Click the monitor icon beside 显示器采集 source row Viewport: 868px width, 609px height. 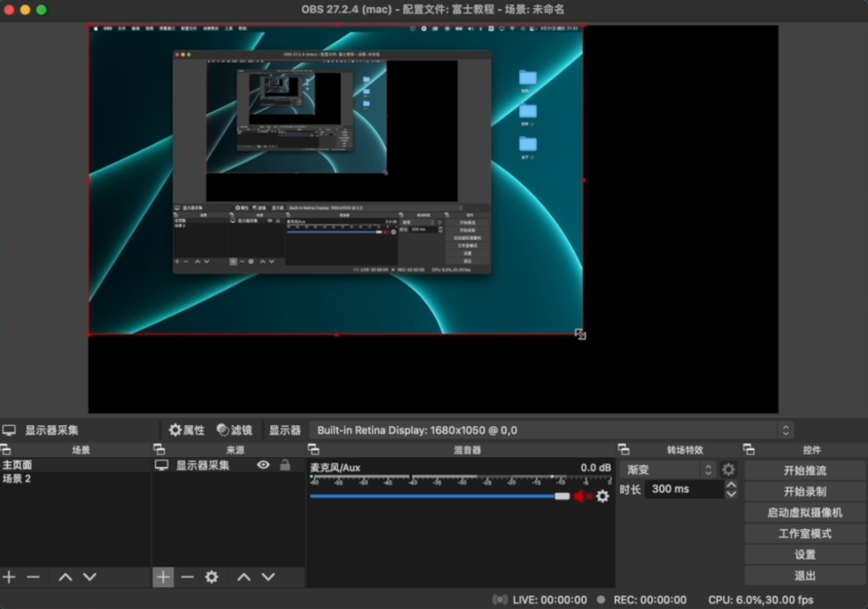pyautogui.click(x=162, y=465)
